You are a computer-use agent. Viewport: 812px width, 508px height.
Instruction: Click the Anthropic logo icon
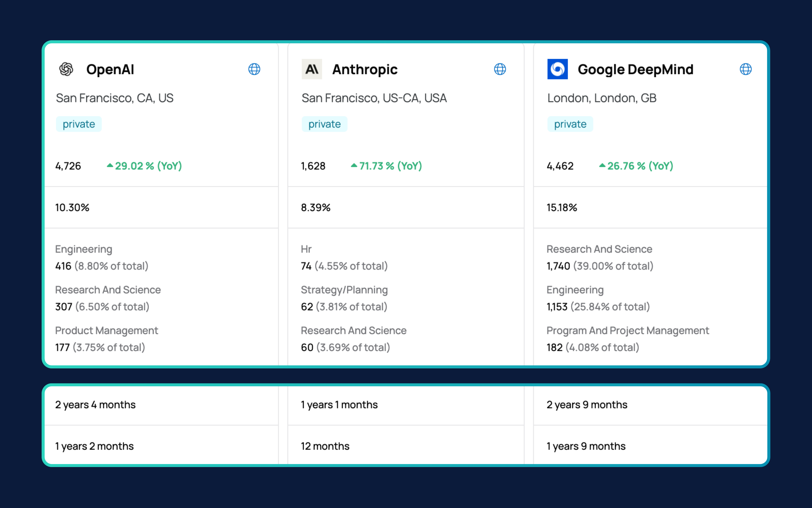point(312,69)
